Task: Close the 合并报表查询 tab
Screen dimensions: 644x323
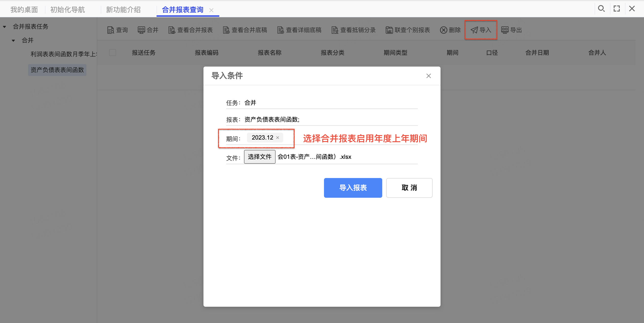Action: coord(211,10)
